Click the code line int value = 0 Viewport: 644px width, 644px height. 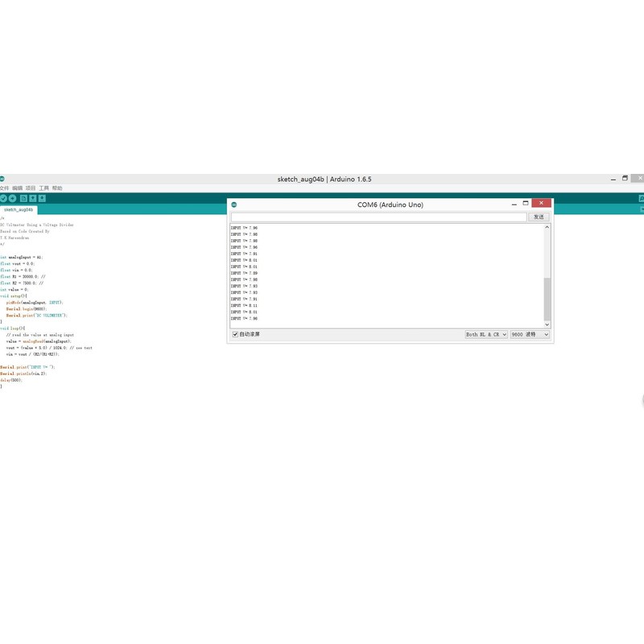coord(14,290)
